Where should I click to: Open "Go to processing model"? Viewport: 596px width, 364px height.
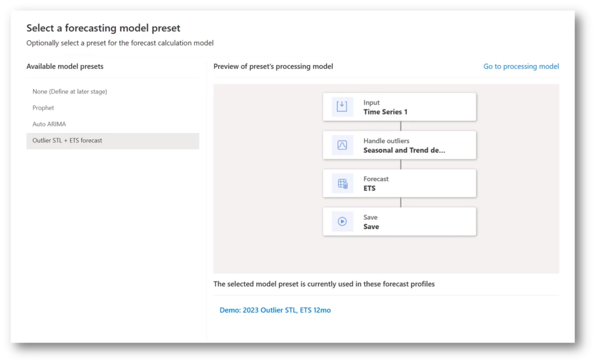pos(521,66)
